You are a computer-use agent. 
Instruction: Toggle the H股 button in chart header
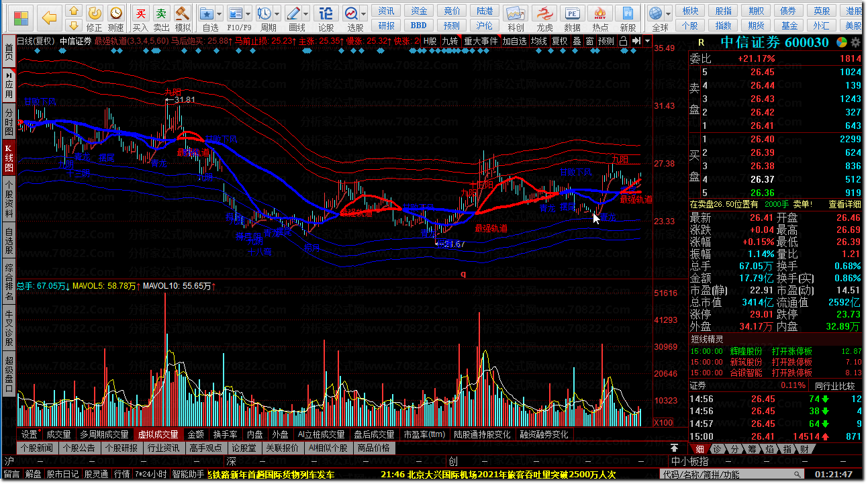point(430,40)
